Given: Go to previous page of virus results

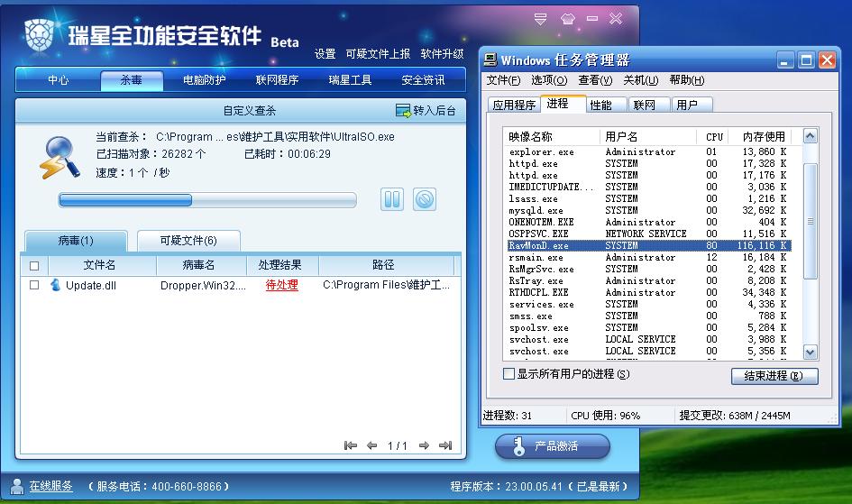Looking at the screenshot, I should 372,445.
